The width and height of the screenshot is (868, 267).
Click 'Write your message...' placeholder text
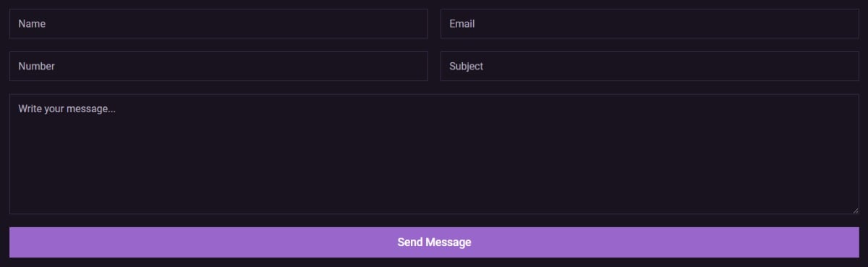(x=67, y=109)
